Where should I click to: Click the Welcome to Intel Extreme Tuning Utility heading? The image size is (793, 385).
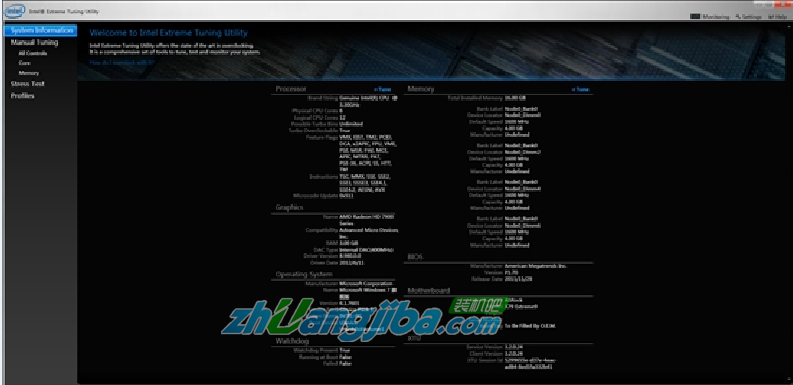click(168, 33)
